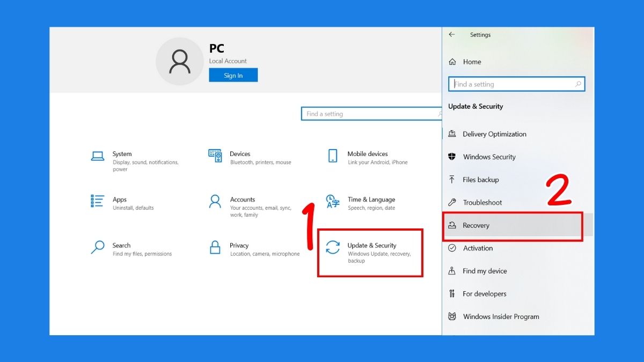
Task: Click the Local Account label
Action: coord(228,61)
